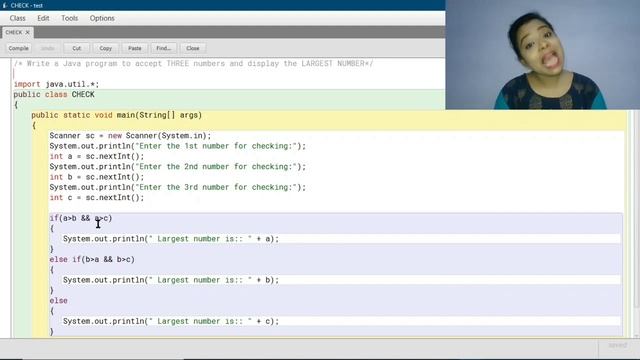640x360 pixels.
Task: Open the Tools menu
Action: [69, 18]
